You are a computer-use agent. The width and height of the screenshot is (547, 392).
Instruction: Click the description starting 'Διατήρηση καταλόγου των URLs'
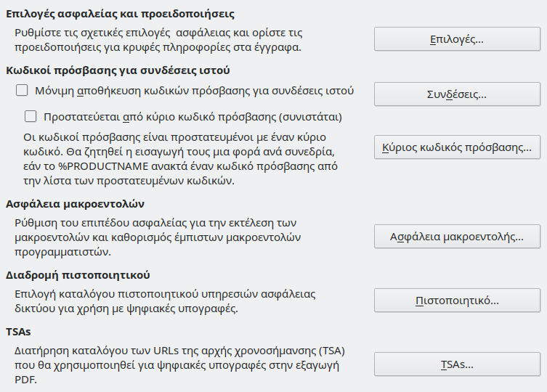[174, 364]
